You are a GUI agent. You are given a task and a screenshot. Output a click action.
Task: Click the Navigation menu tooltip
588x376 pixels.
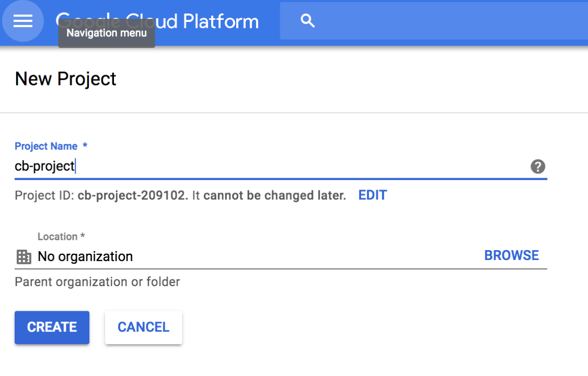[107, 33]
